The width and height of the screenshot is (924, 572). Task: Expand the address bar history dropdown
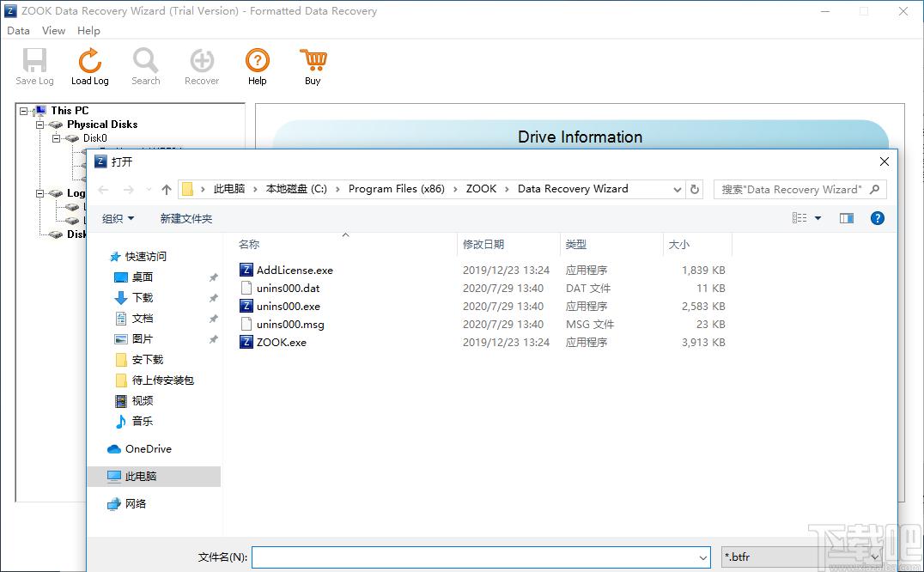pyautogui.click(x=677, y=189)
